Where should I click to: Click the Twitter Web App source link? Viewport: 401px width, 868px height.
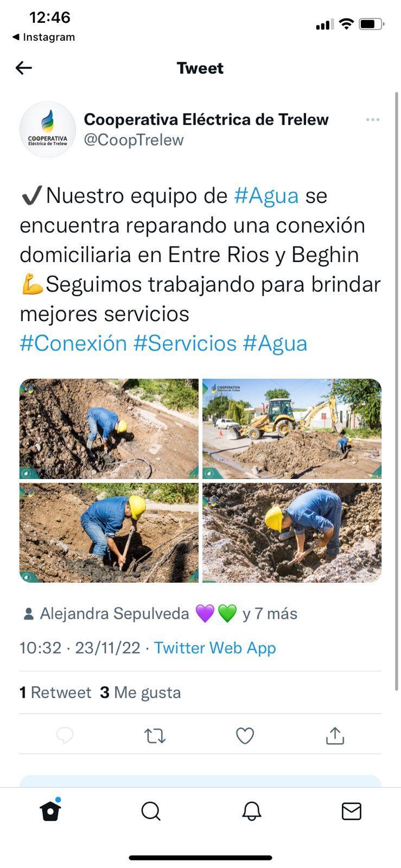(x=215, y=648)
